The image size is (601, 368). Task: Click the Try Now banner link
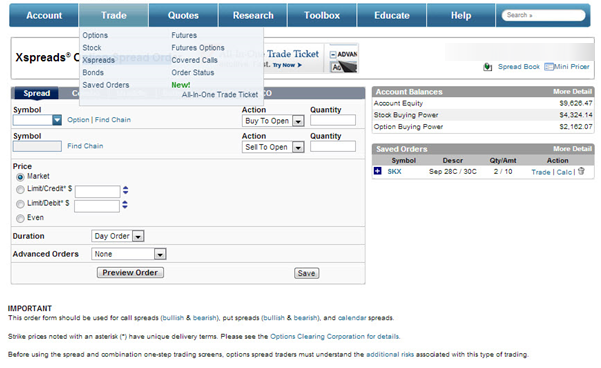click(x=287, y=65)
